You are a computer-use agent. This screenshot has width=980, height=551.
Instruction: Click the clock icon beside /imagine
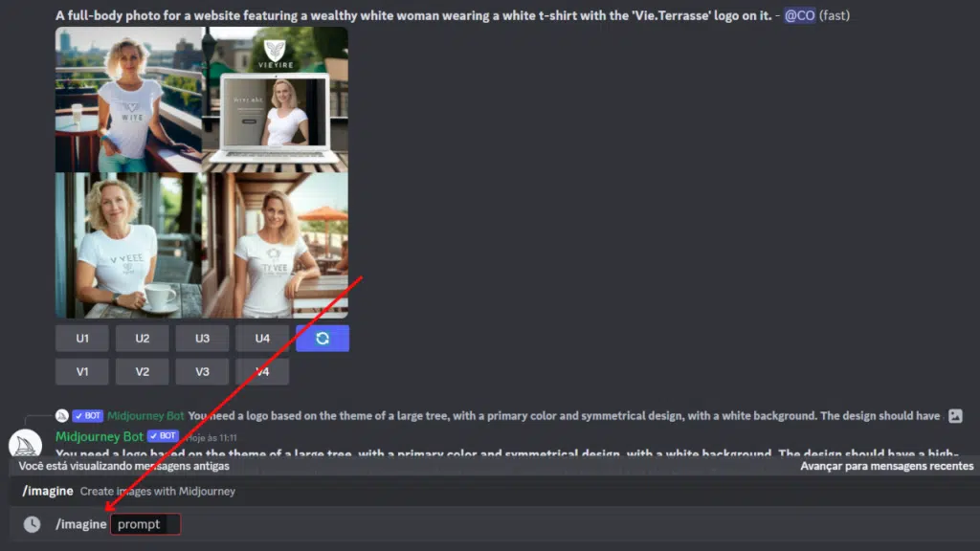pos(32,524)
